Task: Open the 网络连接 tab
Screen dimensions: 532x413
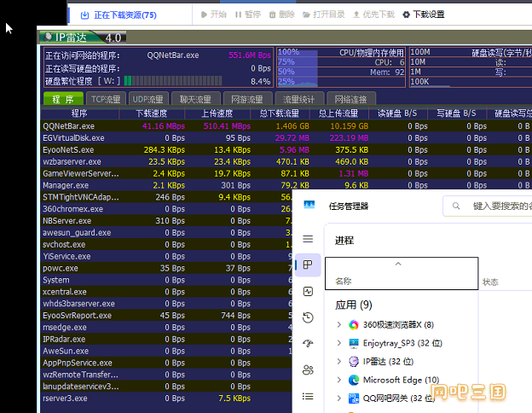Action: pos(351,99)
